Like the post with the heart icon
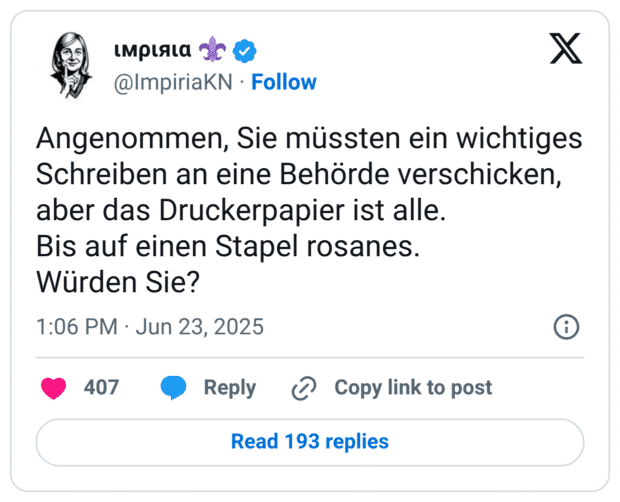This screenshot has height=502, width=620. (52, 388)
